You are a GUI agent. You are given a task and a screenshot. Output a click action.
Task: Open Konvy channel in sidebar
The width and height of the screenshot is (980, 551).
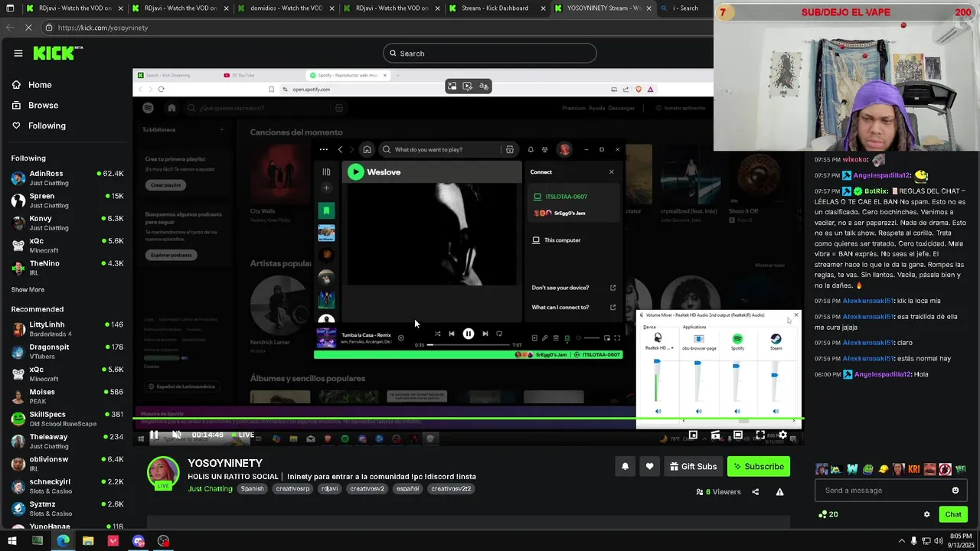[x=67, y=223]
